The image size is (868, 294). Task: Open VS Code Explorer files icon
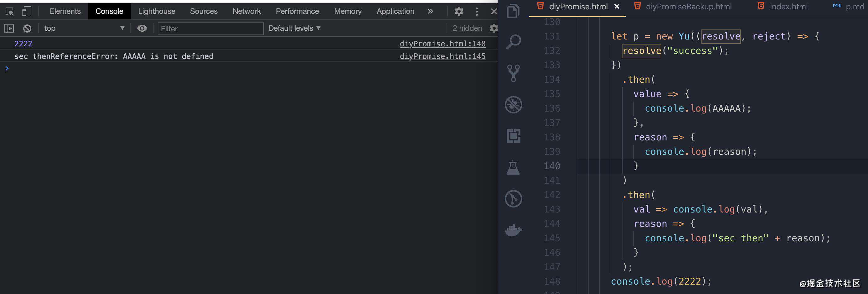[513, 11]
